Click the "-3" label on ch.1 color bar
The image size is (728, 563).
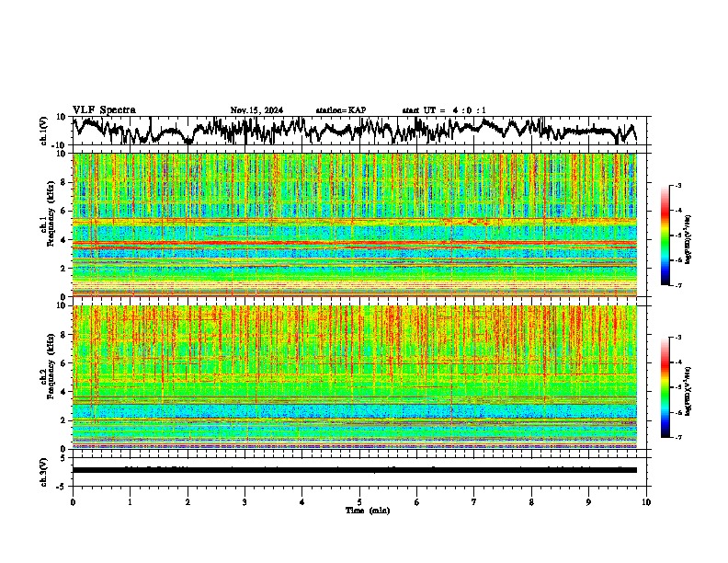click(678, 185)
